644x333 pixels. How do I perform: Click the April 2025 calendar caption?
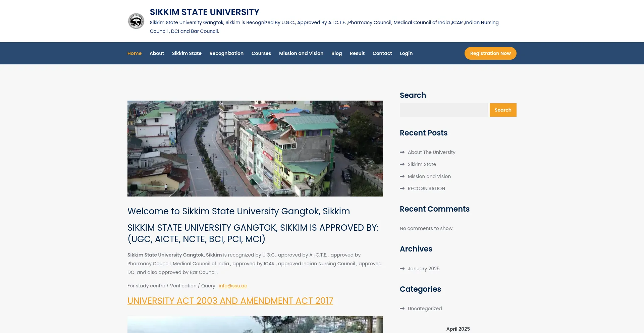click(458, 329)
